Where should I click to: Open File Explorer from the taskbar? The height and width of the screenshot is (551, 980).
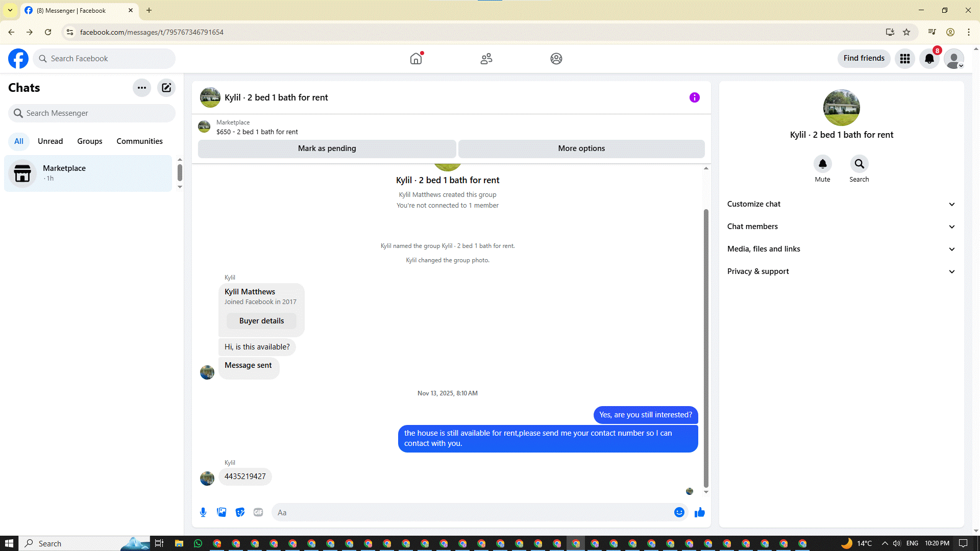pyautogui.click(x=179, y=543)
